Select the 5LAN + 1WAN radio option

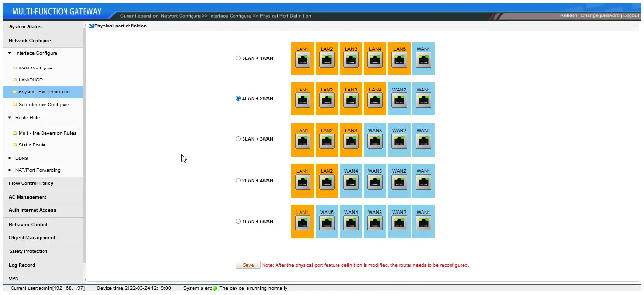click(x=238, y=58)
